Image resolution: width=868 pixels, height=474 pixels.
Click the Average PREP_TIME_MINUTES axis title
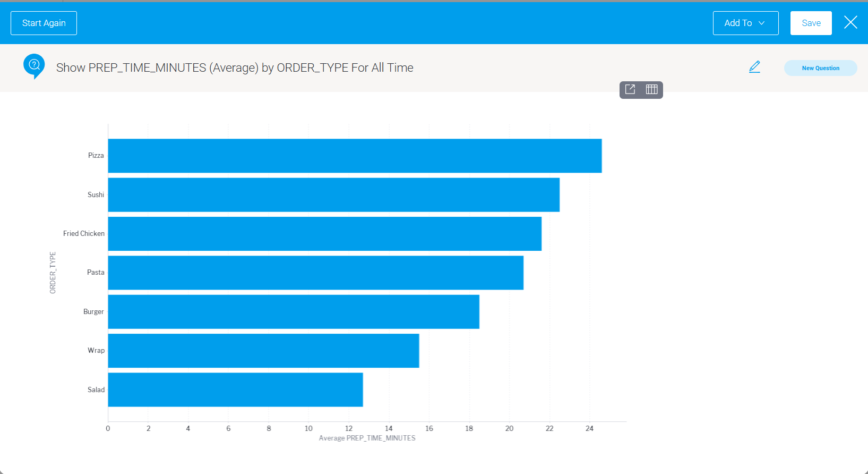tap(367, 438)
